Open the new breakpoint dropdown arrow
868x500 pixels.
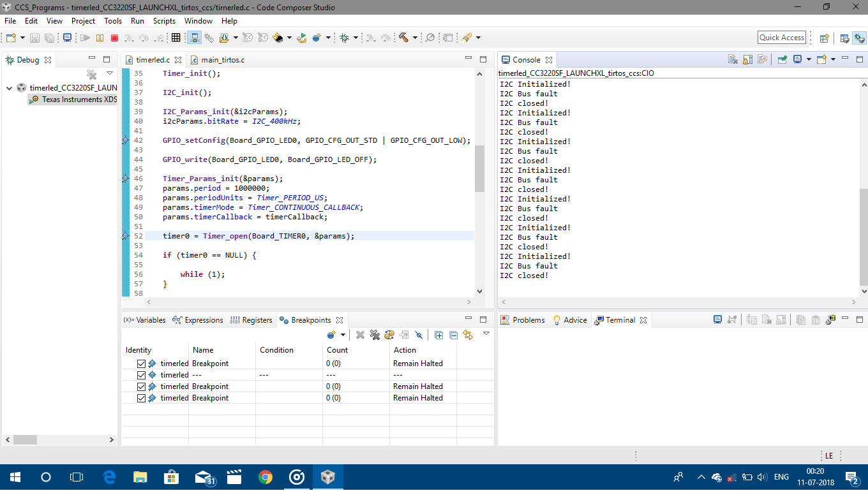(x=343, y=335)
